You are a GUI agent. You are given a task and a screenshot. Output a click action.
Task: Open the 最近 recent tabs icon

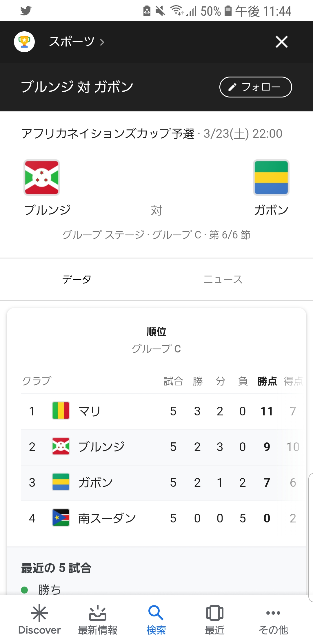tap(214, 613)
